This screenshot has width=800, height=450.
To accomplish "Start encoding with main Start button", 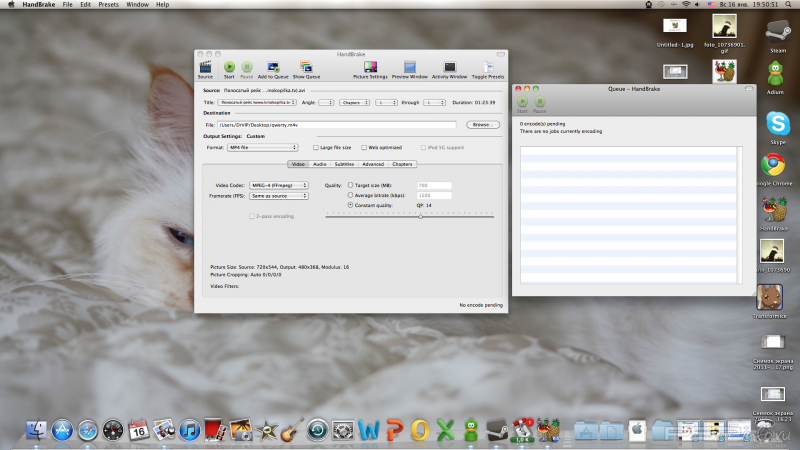I will (x=229, y=67).
